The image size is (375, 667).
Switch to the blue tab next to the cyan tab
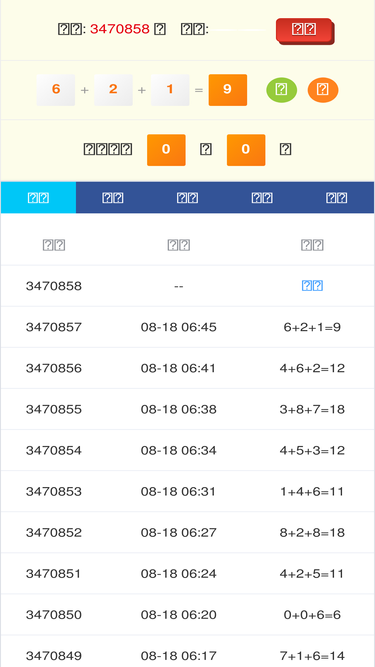pyautogui.click(x=113, y=197)
